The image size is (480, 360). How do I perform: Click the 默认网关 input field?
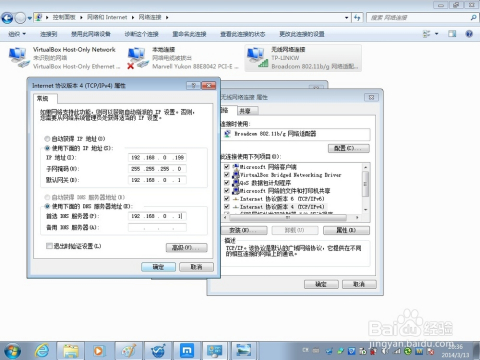tap(157, 180)
